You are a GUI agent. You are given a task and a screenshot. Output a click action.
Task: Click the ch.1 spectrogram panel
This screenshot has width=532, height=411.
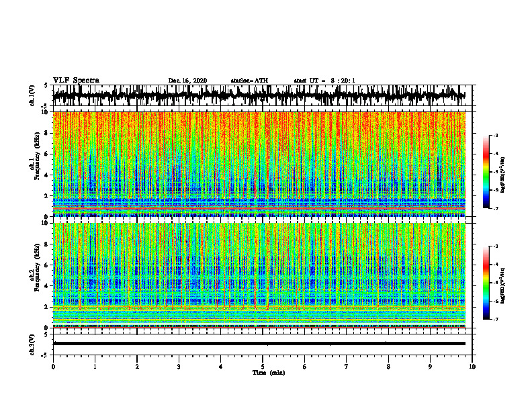click(259, 164)
